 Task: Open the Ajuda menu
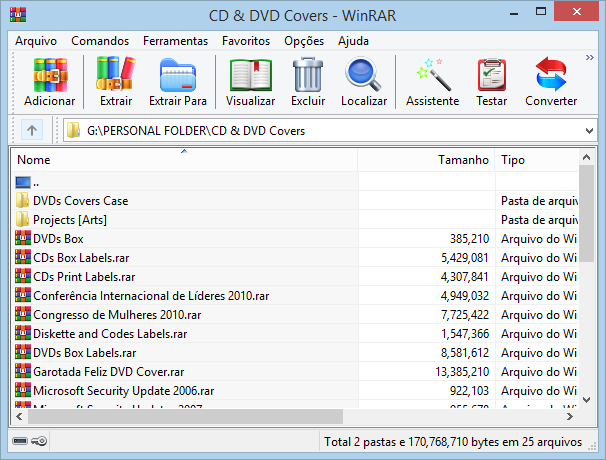pos(353,41)
